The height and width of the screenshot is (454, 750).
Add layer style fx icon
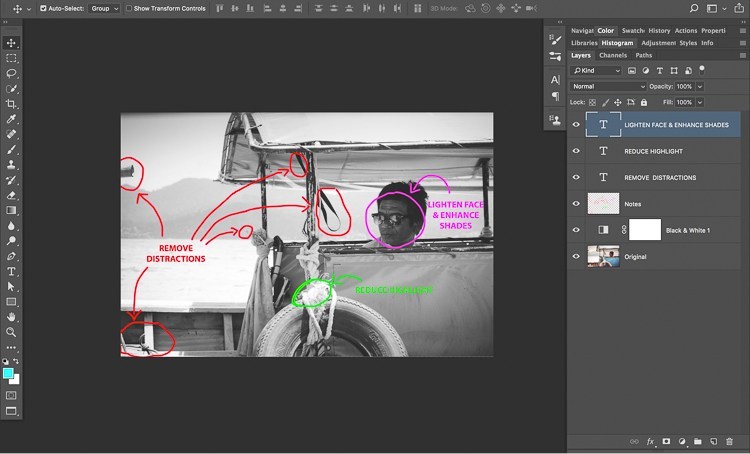(650, 442)
